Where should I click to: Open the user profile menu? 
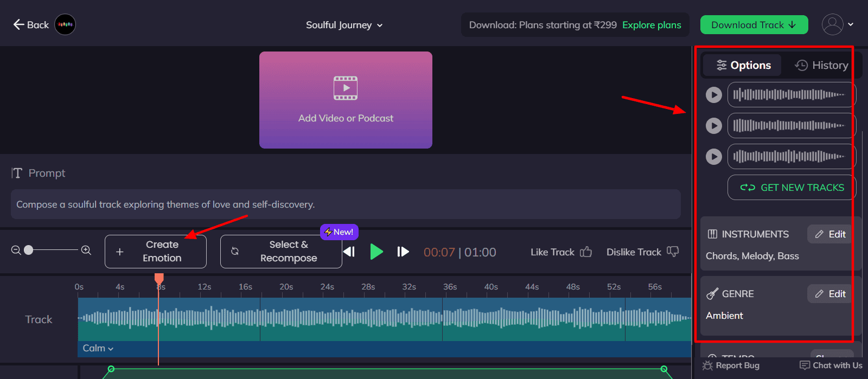pyautogui.click(x=838, y=24)
